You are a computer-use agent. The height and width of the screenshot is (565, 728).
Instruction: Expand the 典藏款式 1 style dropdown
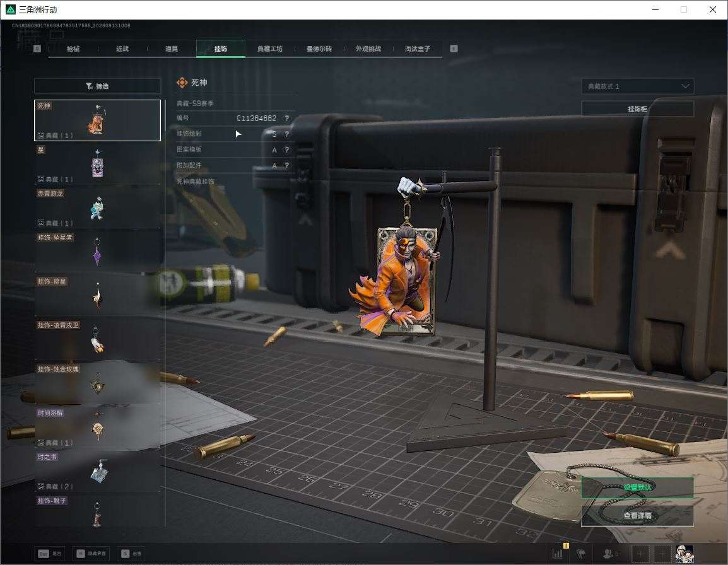pos(638,86)
